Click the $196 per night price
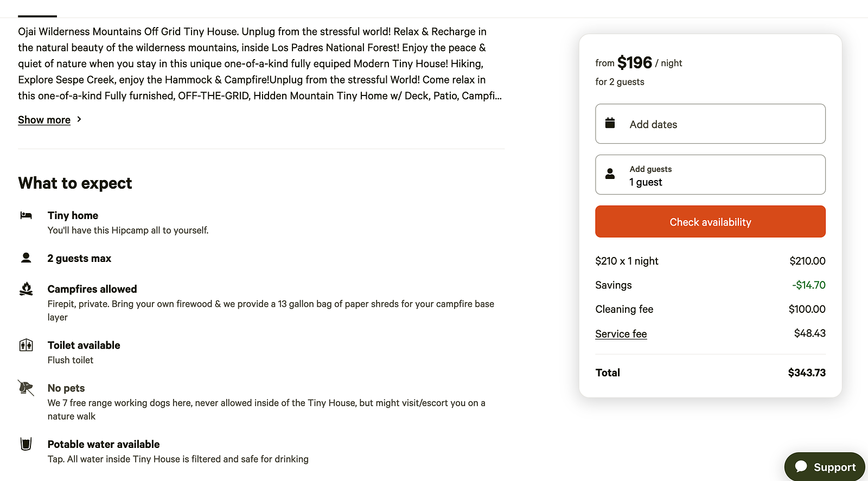This screenshot has height=481, width=868. [x=635, y=63]
